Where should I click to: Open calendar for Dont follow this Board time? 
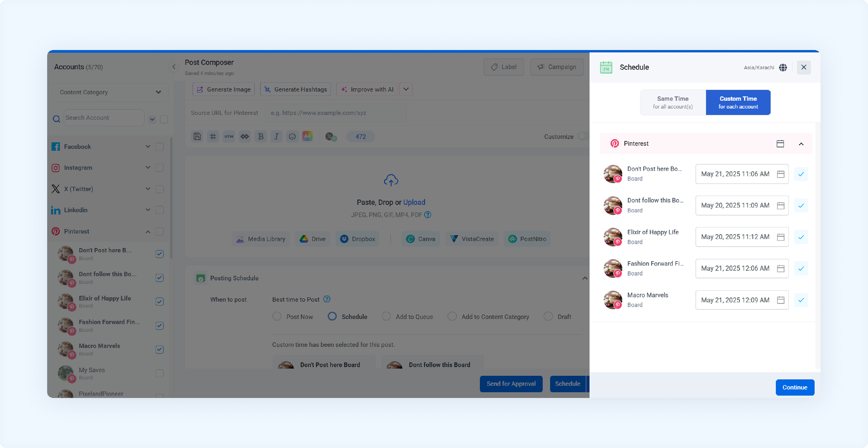(x=780, y=205)
